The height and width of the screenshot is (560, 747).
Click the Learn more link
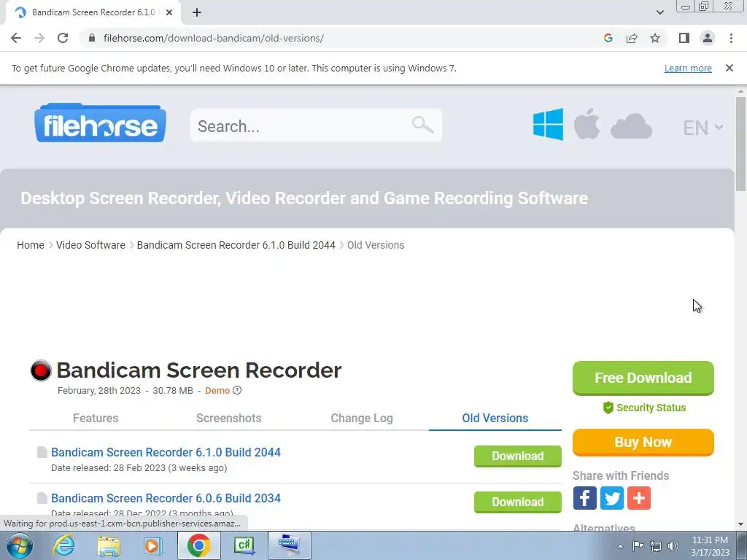click(688, 68)
